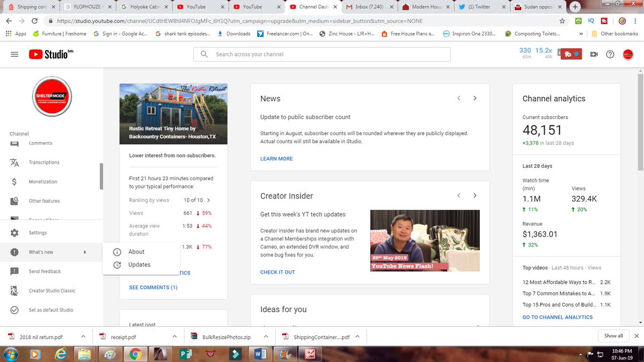Open Windows Explorer folder in taskbar

85,354
